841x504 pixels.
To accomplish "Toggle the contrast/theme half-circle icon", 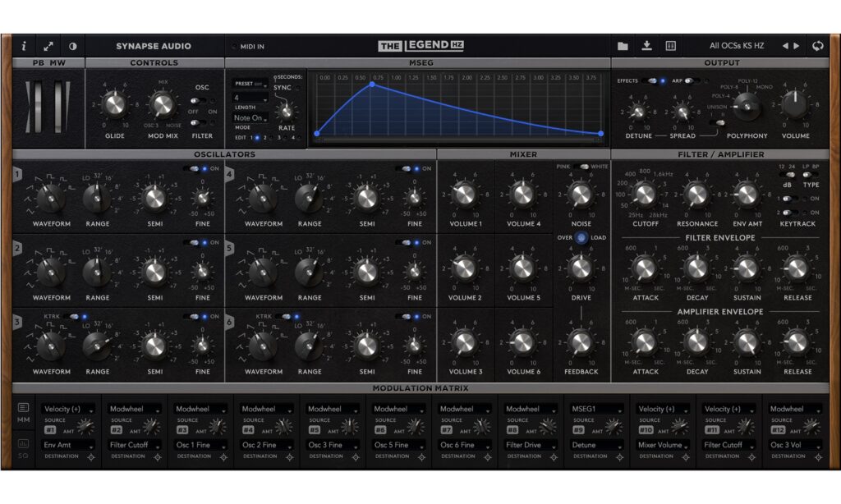I will (x=72, y=46).
